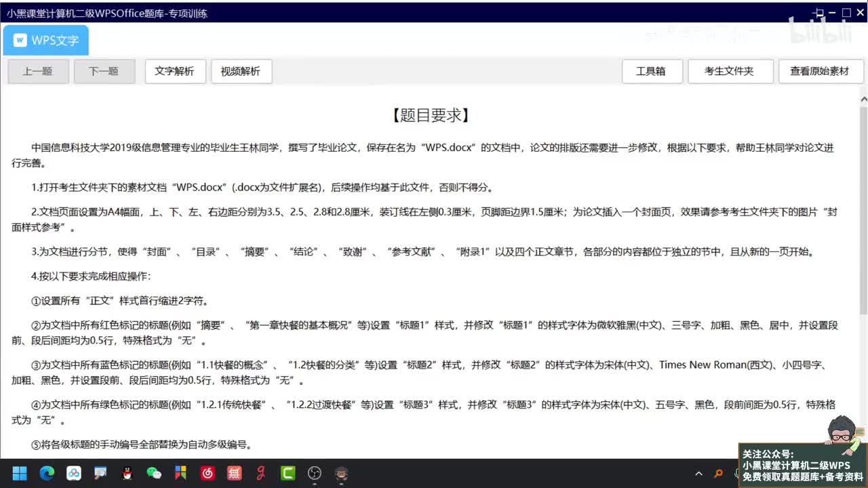Open the Windows Start menu
The image size is (868, 488).
(20, 473)
